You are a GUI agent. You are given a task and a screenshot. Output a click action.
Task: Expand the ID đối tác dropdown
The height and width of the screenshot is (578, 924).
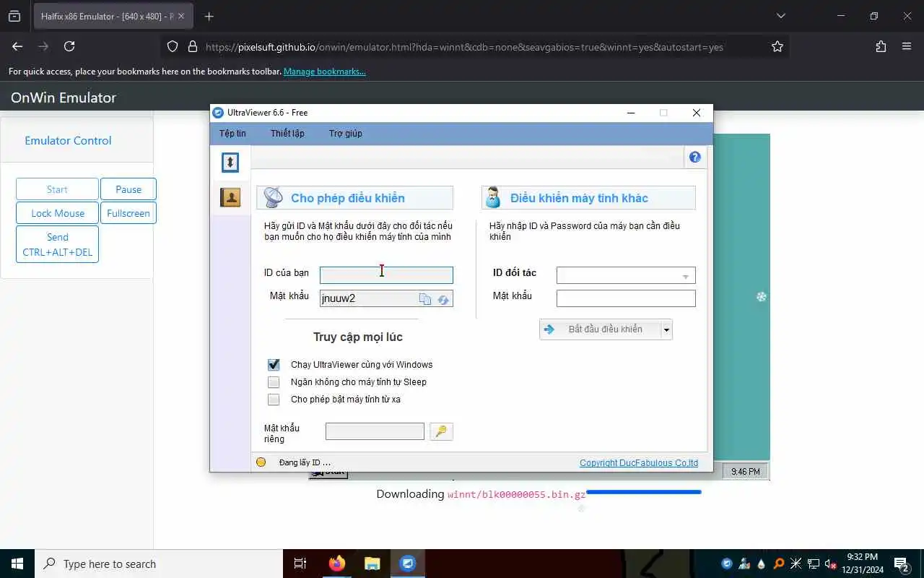(686, 276)
